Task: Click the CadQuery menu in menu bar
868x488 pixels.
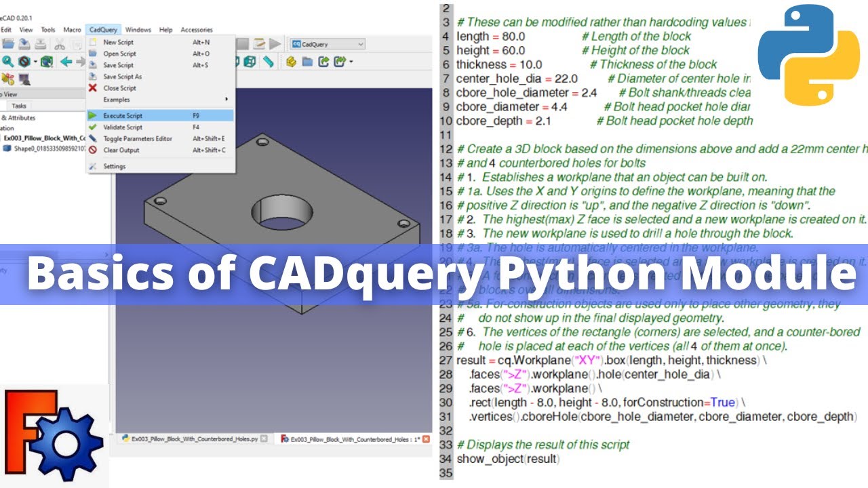Action: [x=104, y=30]
